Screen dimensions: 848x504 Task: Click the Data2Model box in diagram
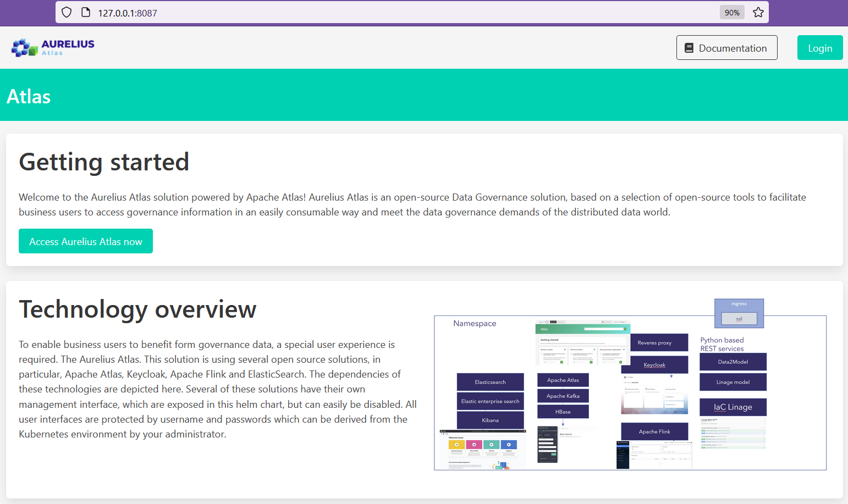click(733, 362)
